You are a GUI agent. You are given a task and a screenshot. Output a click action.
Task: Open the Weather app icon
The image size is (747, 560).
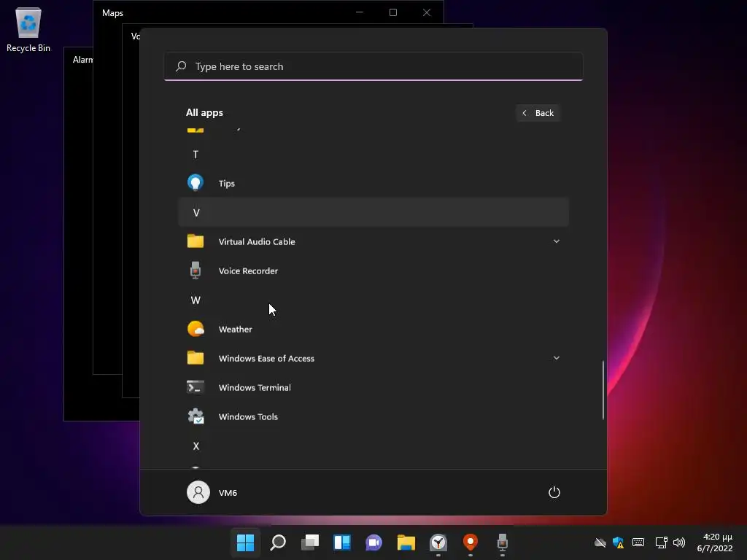click(x=196, y=329)
